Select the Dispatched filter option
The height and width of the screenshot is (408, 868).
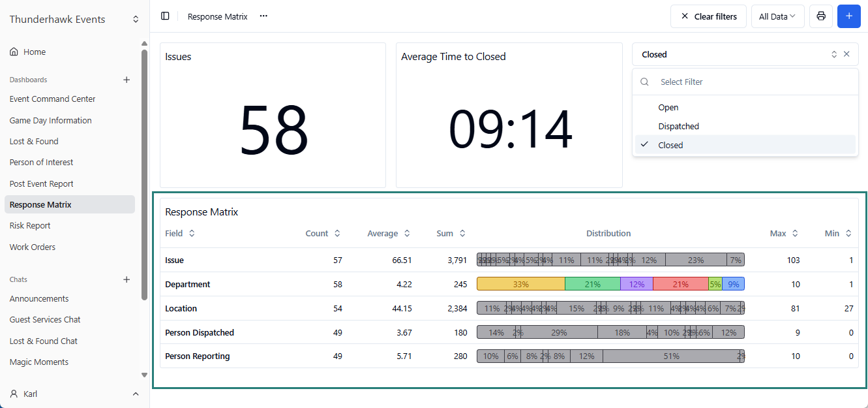pyautogui.click(x=678, y=127)
